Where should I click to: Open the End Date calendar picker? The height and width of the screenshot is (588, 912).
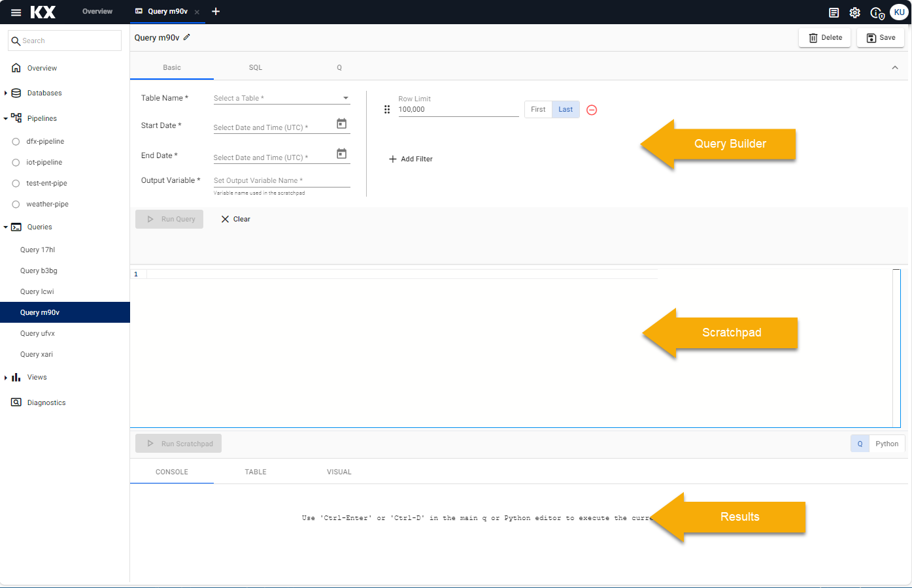[x=341, y=154]
